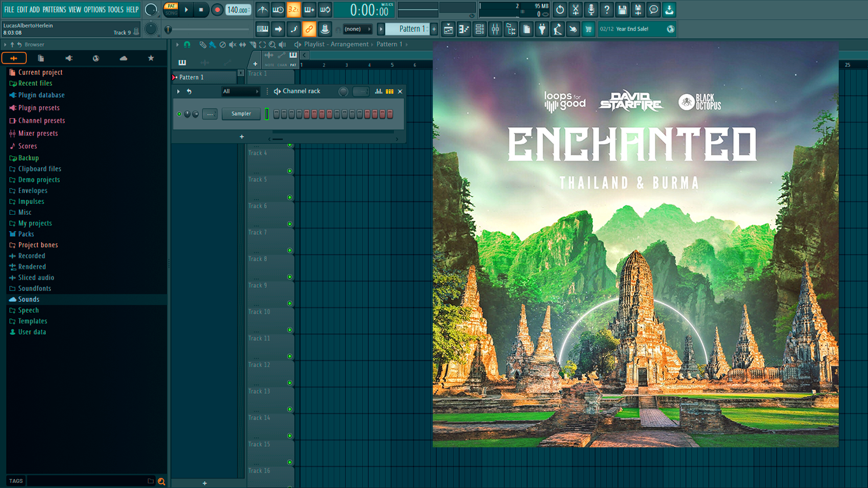Save the project with floppy icon
Viewport: 868px width, 488px height.
pos(622,10)
